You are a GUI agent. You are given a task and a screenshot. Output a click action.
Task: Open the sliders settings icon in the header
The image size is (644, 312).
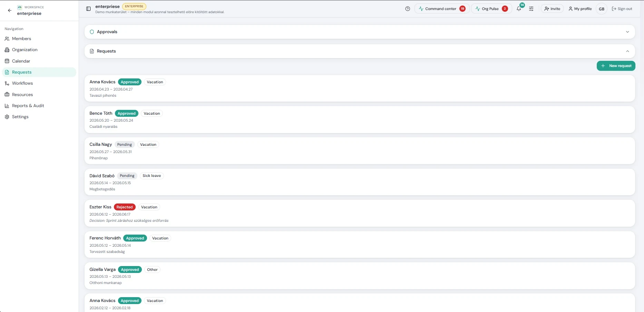(531, 9)
